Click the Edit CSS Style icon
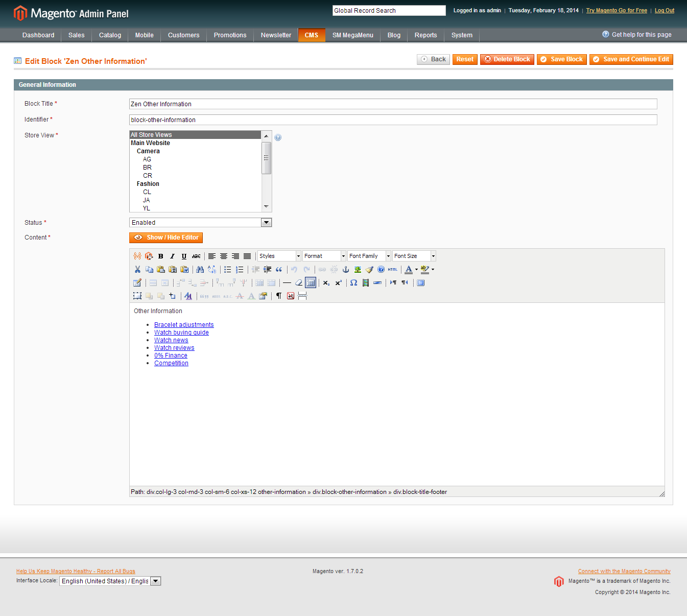The image size is (687, 616). pyautogui.click(x=188, y=296)
